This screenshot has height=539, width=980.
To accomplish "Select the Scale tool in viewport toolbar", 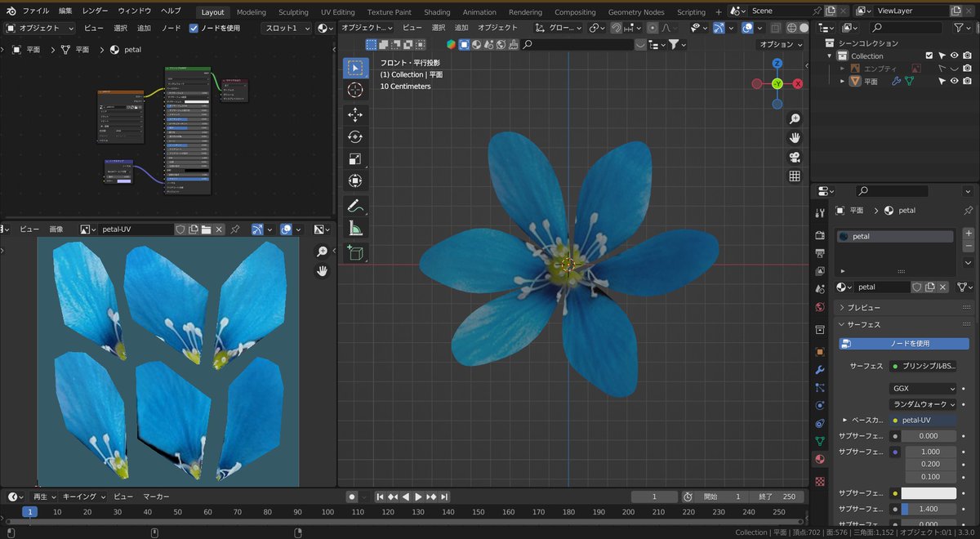I will tap(355, 158).
